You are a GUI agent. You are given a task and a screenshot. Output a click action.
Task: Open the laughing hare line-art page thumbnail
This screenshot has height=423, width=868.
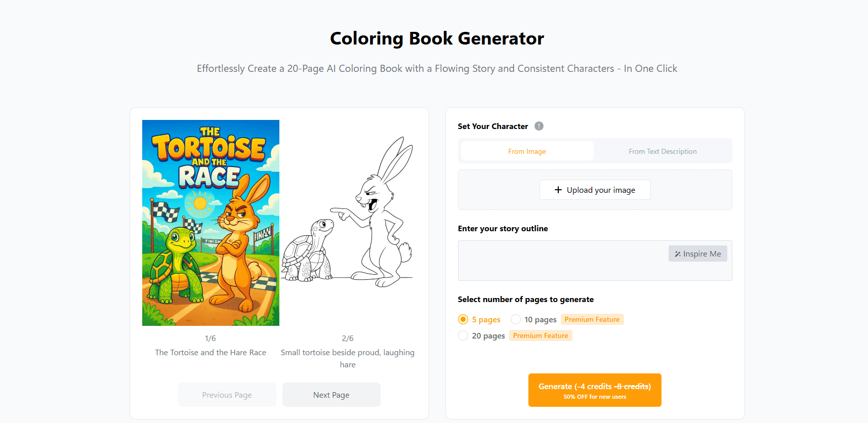tap(348, 223)
